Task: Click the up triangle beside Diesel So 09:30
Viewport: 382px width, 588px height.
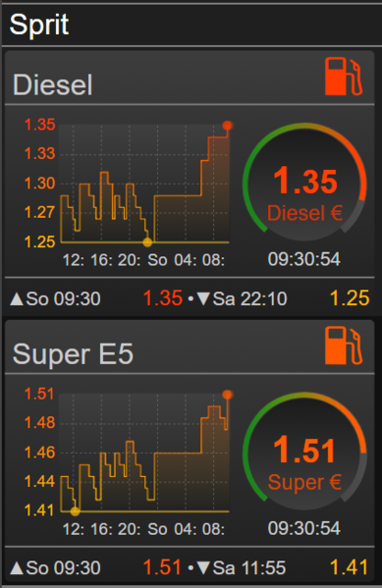Action: tap(17, 298)
